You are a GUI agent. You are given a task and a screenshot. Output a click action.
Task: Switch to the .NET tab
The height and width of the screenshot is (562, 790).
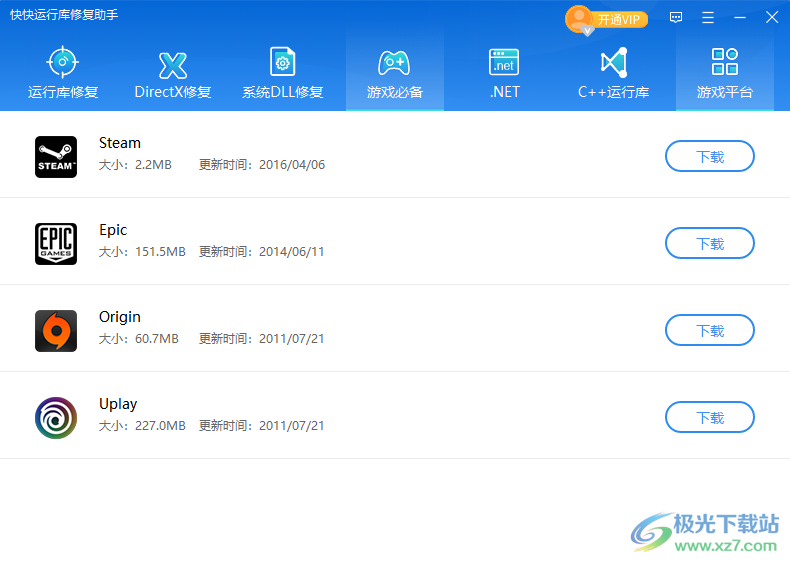504,73
